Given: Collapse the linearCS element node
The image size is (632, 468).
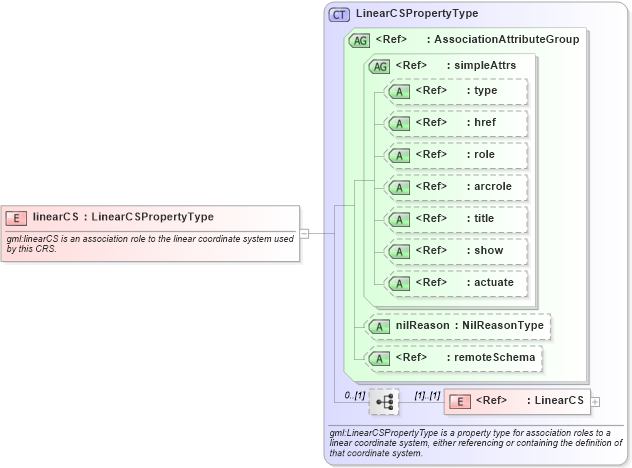Looking at the screenshot, I should click(x=305, y=233).
